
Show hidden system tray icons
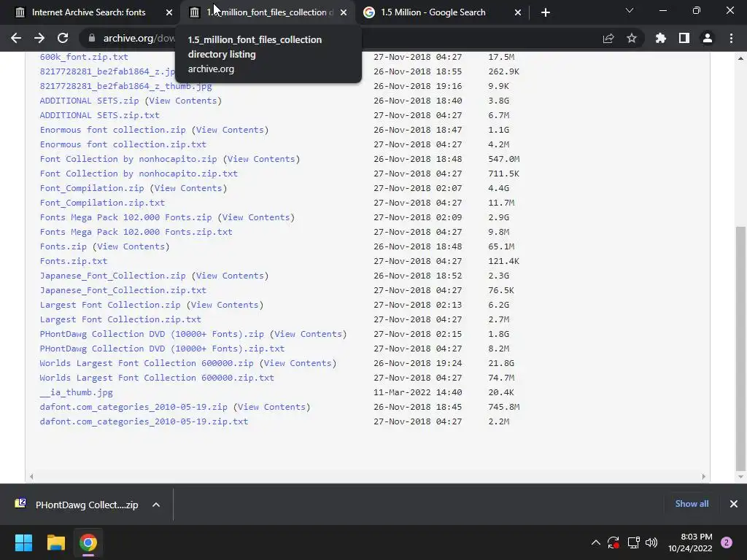pyautogui.click(x=595, y=542)
